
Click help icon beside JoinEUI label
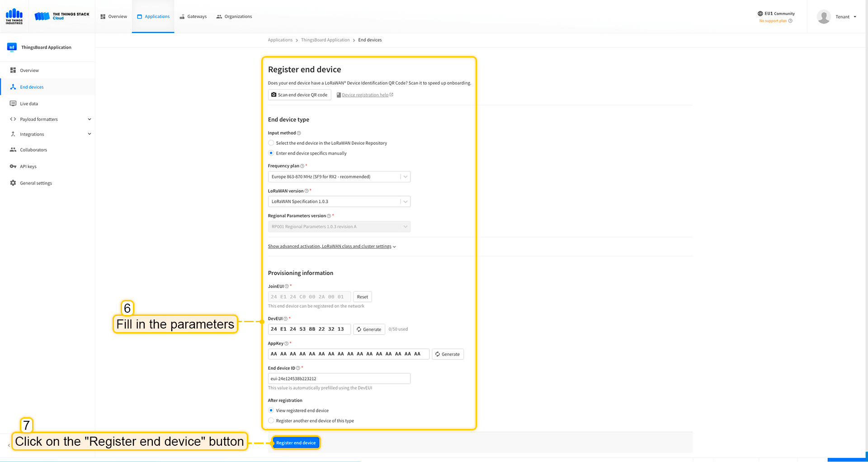[x=287, y=286]
